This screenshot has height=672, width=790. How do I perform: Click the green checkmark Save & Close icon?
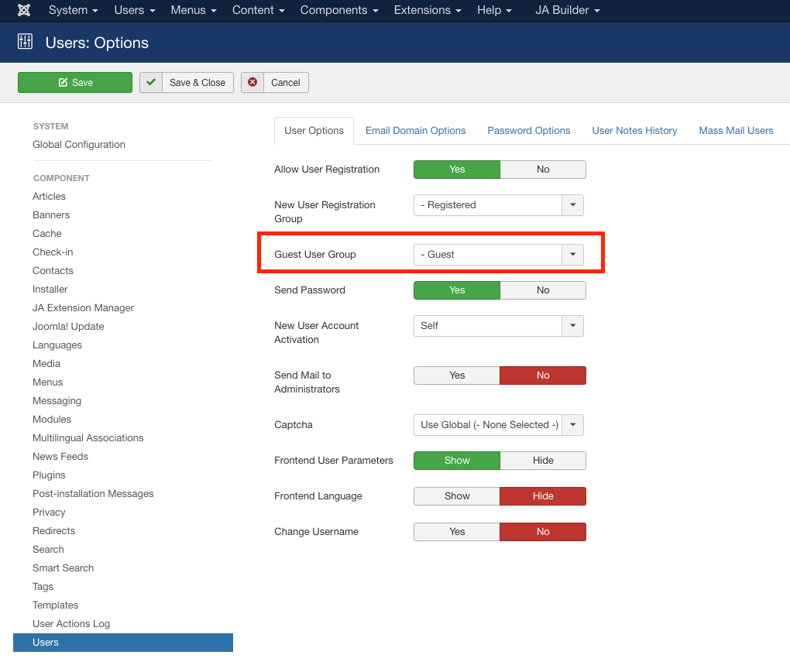(151, 83)
